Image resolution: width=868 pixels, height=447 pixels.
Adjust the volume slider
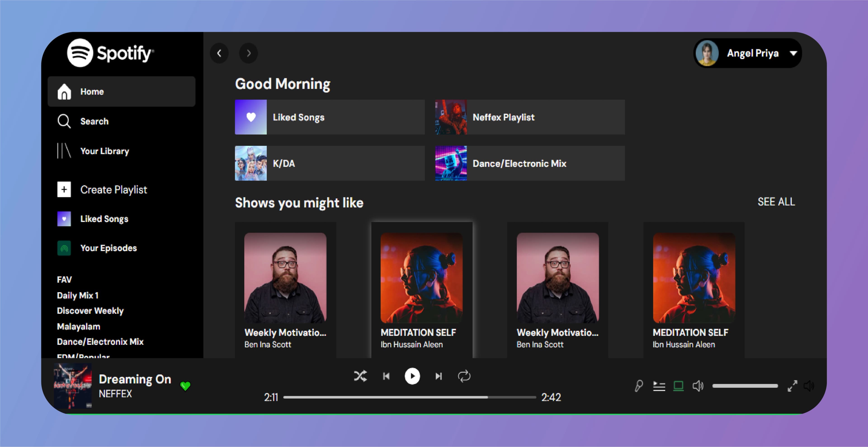pos(745,386)
